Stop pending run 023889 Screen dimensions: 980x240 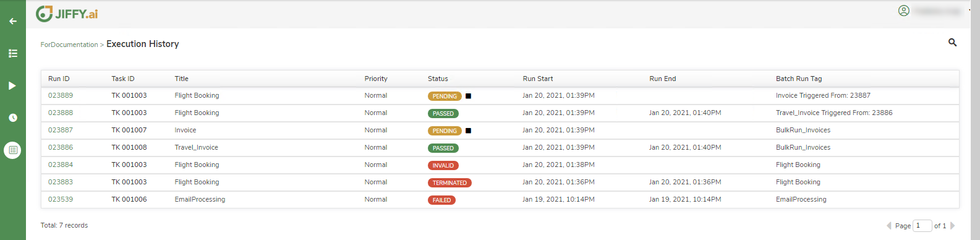(468, 96)
